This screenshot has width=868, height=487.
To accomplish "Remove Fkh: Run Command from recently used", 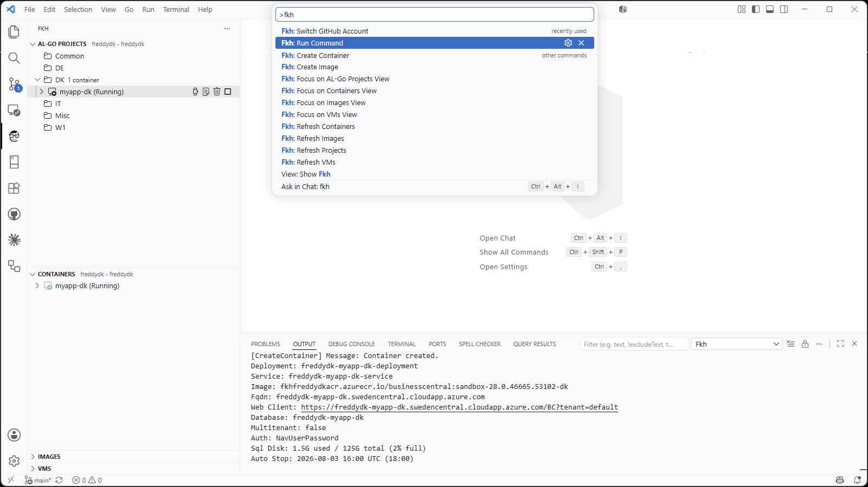I will click(x=581, y=43).
